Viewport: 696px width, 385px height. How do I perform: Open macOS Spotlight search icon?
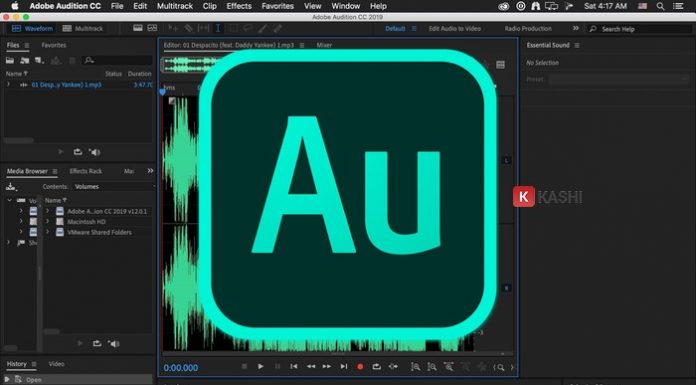click(660, 6)
